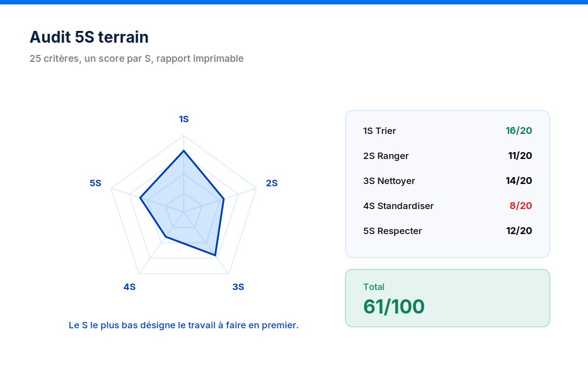The image size is (588, 368).
Task: Select the 2S Ranger score row
Action: [448, 156]
